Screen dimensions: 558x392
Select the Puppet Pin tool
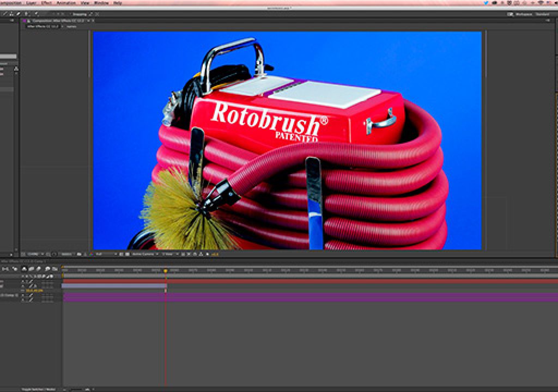(37, 14)
